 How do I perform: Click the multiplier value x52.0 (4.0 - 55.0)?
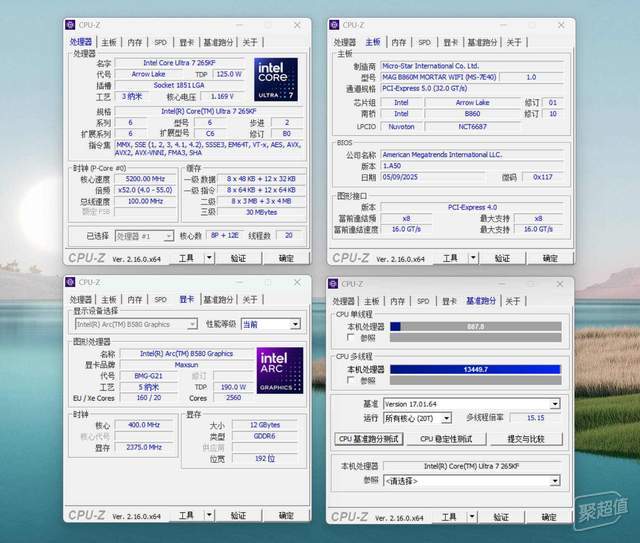(145, 190)
